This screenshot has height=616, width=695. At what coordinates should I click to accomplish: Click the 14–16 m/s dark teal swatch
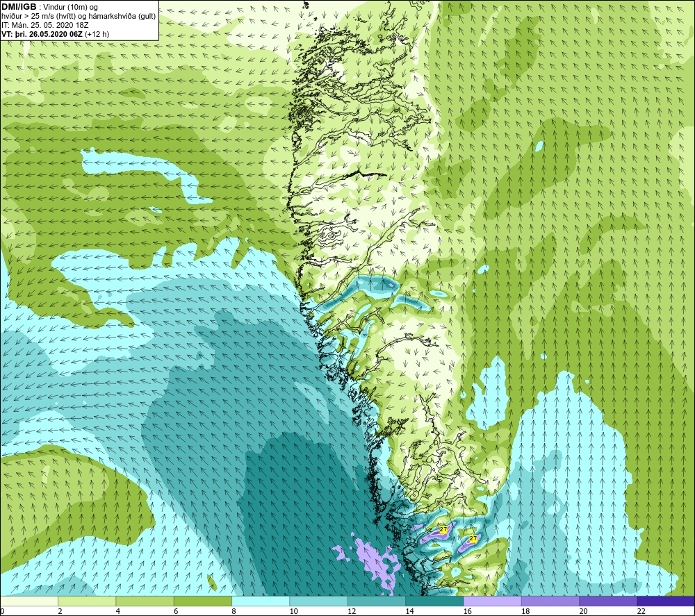(x=434, y=601)
